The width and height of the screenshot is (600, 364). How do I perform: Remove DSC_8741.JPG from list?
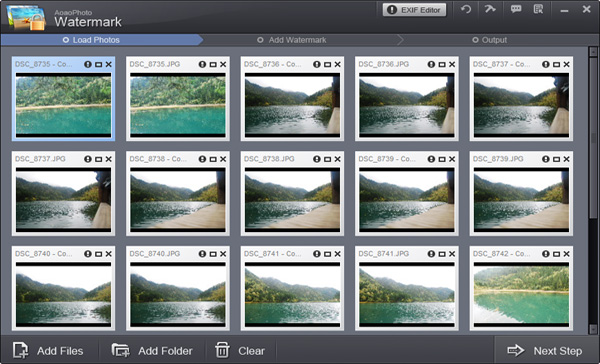(x=452, y=254)
